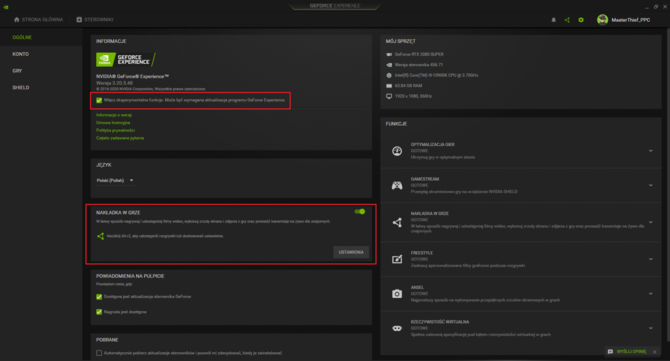Click monitor icon next to 1920 x 1080
The height and width of the screenshot is (361, 670).
pyautogui.click(x=389, y=96)
